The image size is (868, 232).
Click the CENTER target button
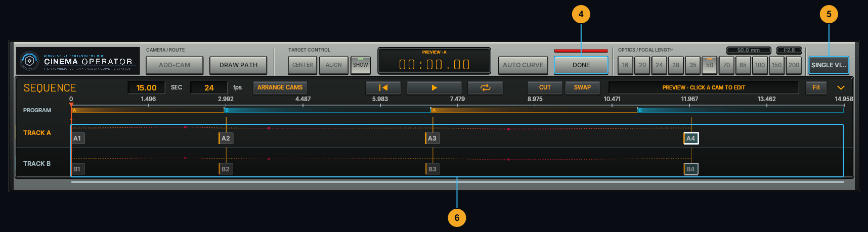pyautogui.click(x=302, y=65)
